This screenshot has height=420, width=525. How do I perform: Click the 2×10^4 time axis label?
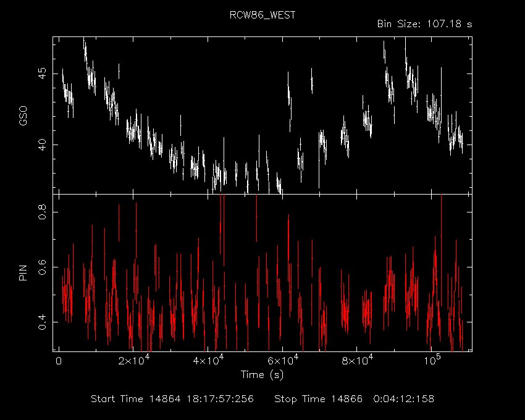coord(134,360)
